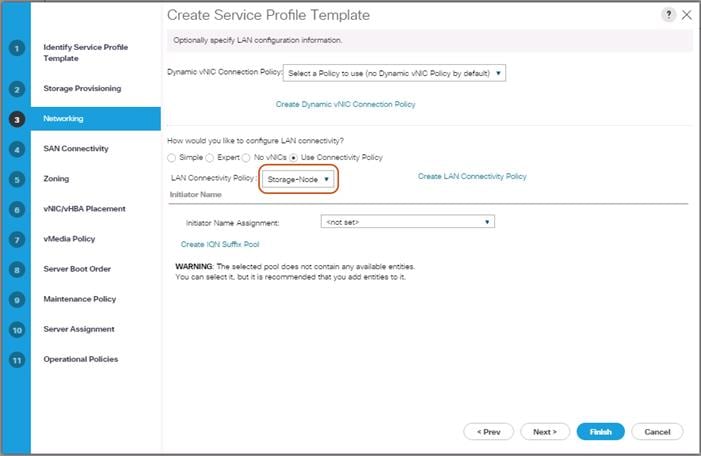
Task: Click Create IQN Suffix Pool link
Action: pyautogui.click(x=220, y=244)
